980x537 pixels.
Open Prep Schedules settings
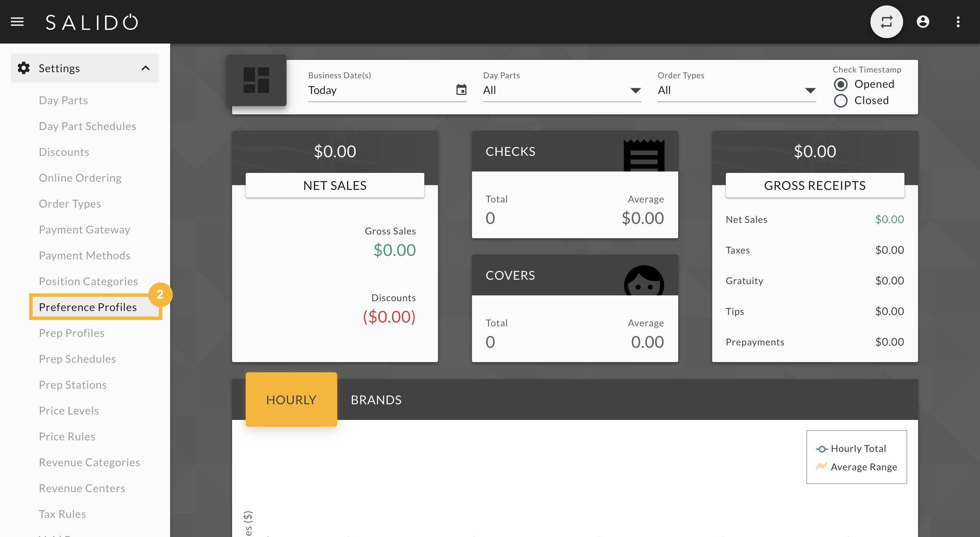(x=77, y=359)
